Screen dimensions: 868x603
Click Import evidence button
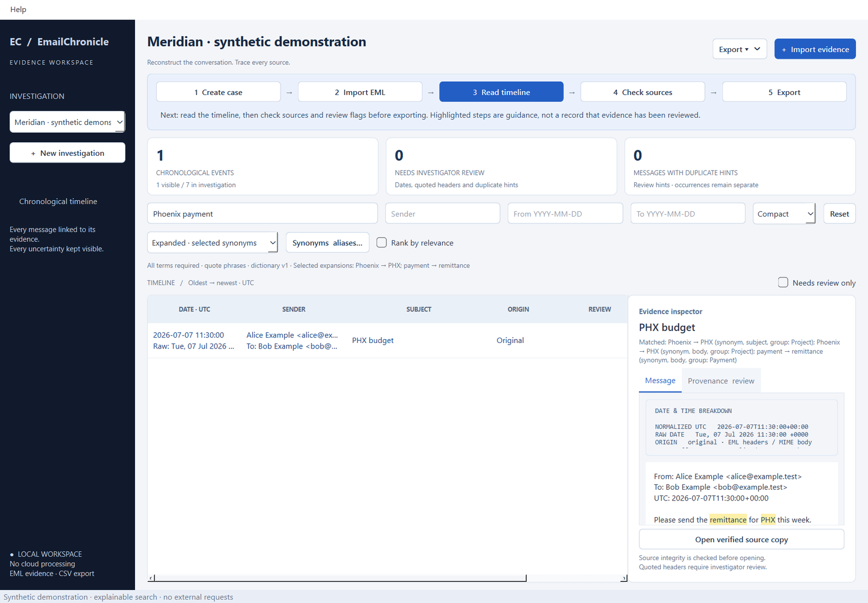[815, 49]
